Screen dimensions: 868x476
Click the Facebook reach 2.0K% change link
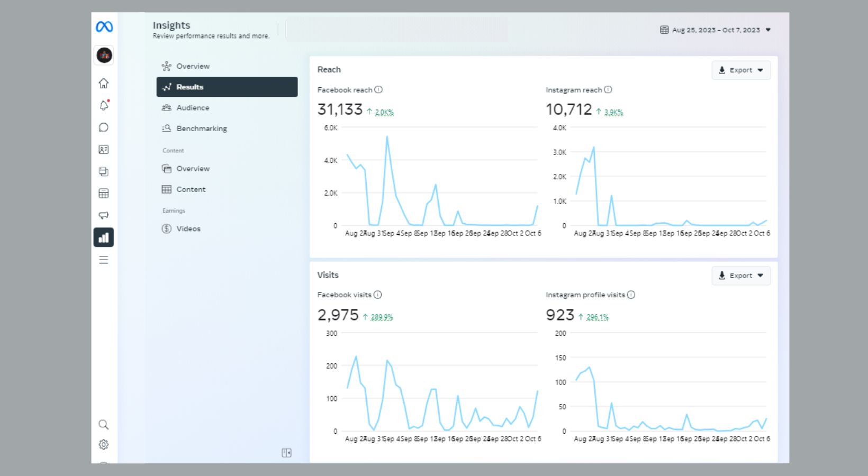pyautogui.click(x=384, y=112)
